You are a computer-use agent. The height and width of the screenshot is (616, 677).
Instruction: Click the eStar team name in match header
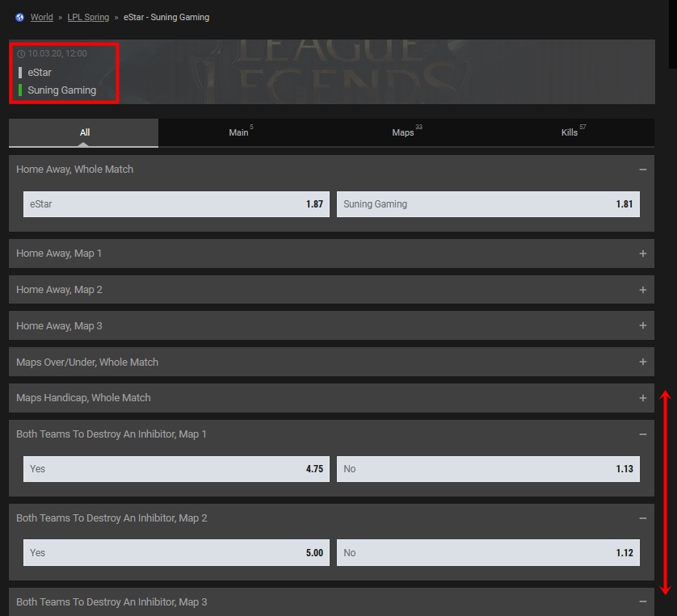click(x=40, y=73)
